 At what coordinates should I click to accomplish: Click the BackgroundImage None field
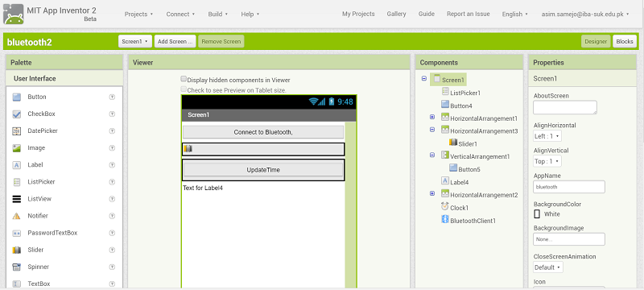point(569,239)
